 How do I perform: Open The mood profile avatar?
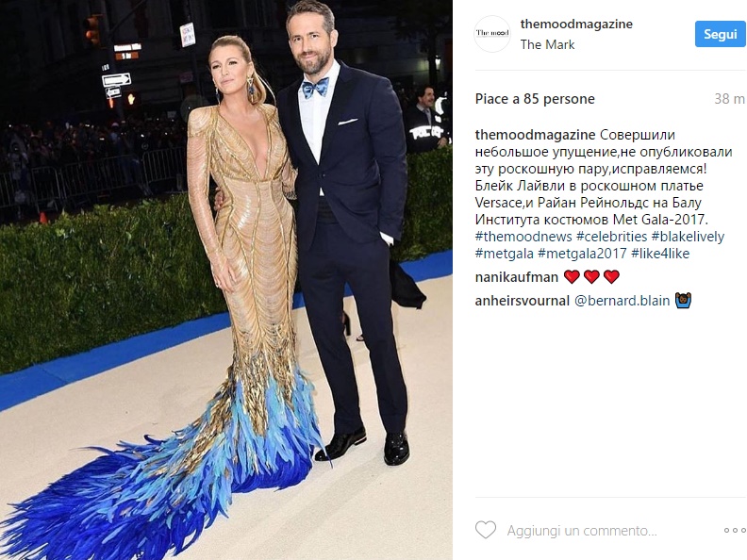click(492, 33)
